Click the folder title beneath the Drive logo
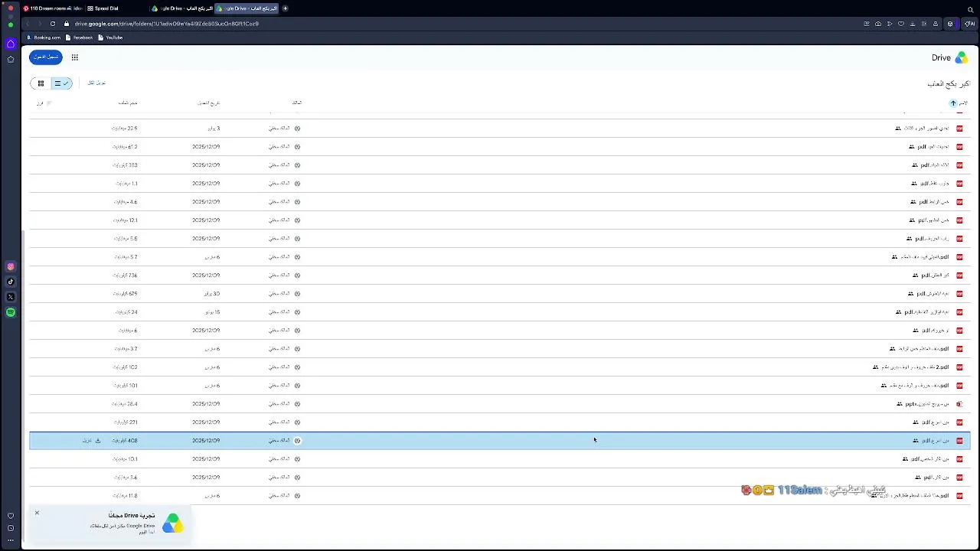The width and height of the screenshot is (980, 551). pyautogui.click(x=949, y=83)
